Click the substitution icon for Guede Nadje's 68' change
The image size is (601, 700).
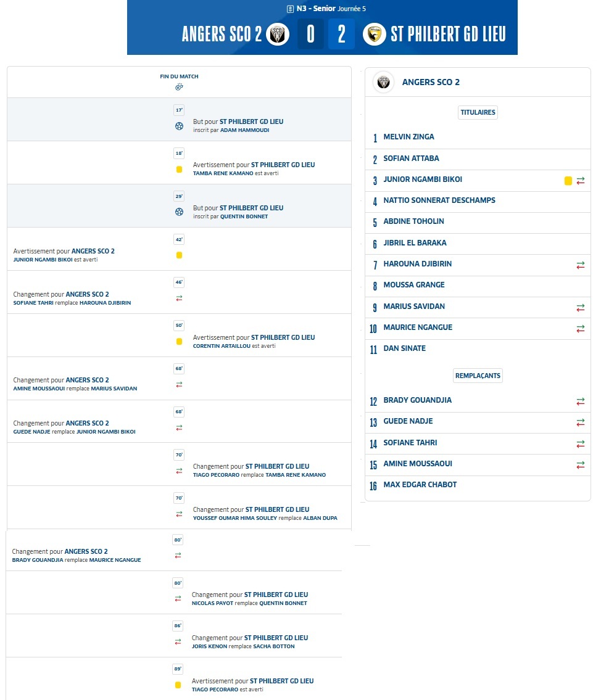tap(179, 427)
